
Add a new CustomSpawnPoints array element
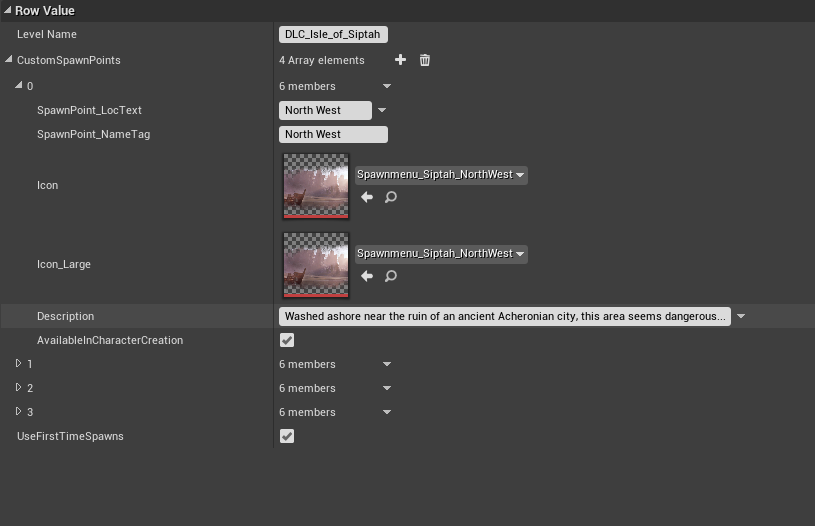pos(400,60)
